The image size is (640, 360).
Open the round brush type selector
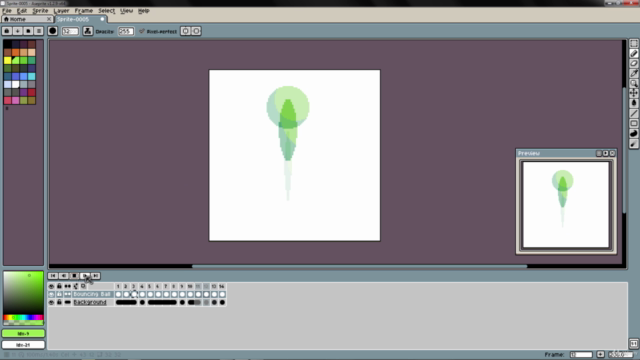coord(53,31)
